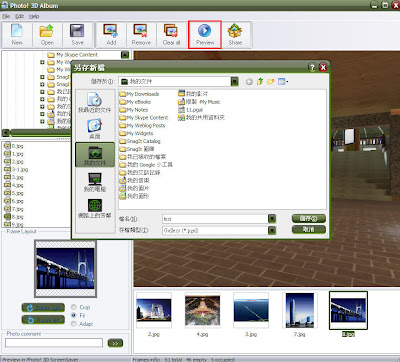400x362 pixels.
Task: Select 我的電腦 computer icon in places bar
Action: tap(95, 182)
